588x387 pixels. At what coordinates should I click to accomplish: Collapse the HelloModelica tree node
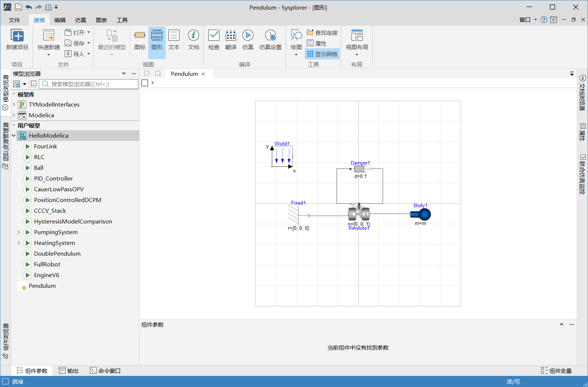tap(14, 135)
